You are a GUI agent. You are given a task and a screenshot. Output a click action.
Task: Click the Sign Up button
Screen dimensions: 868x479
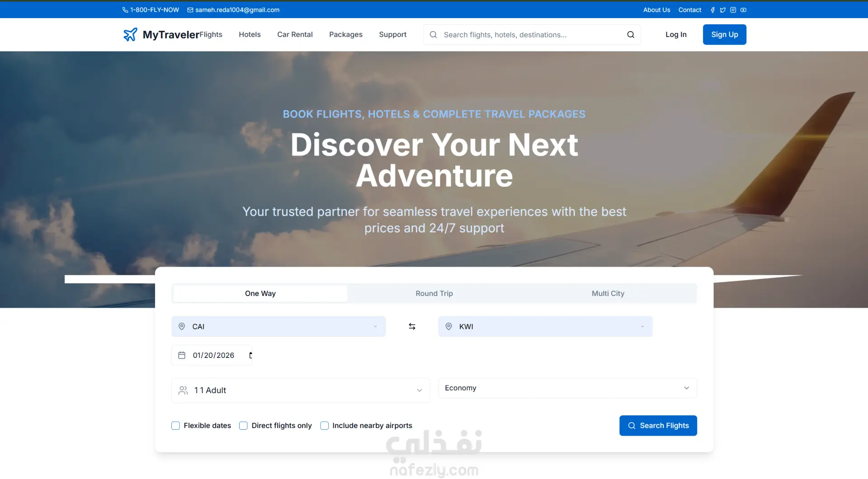(725, 34)
